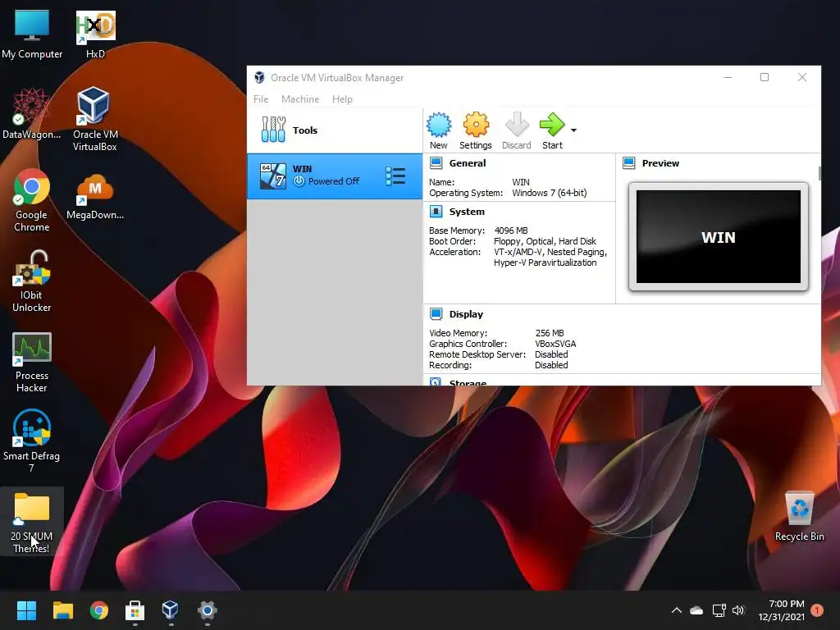Select the Oracle VM VirtualBox desktop shortcut
Screen dimensions: 840x630
tap(95, 119)
